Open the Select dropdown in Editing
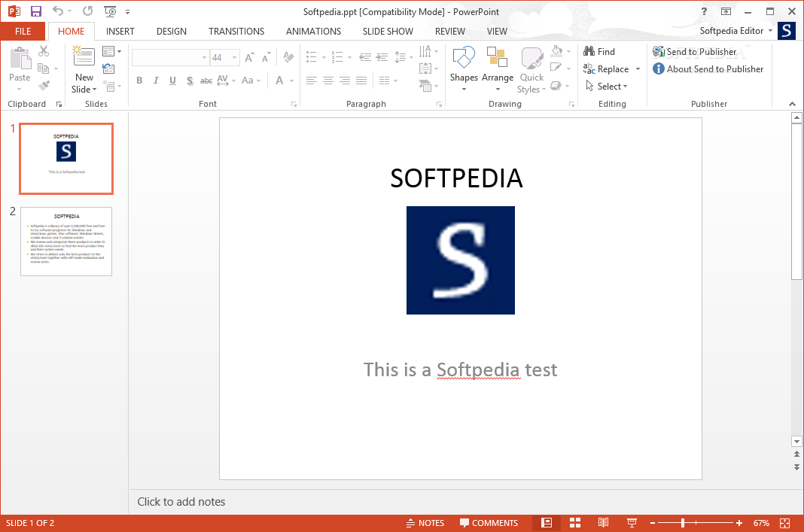Viewport: 804px width, 532px height. [607, 86]
